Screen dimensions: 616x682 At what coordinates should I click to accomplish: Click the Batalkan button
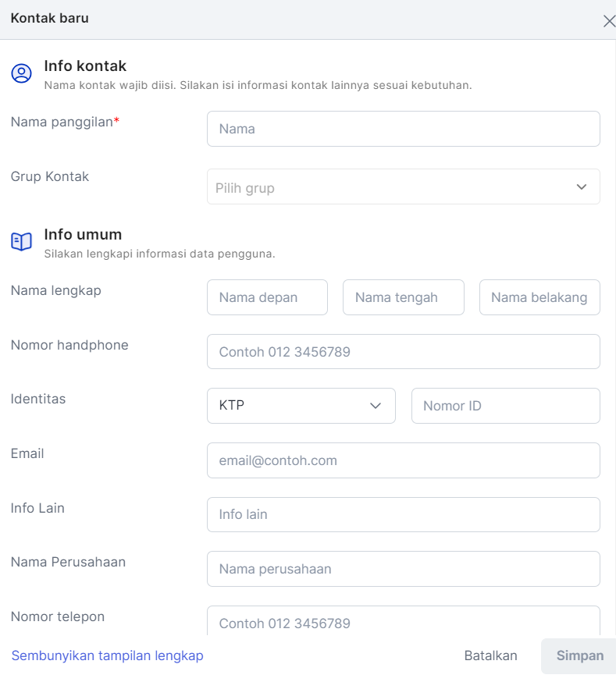tap(490, 655)
